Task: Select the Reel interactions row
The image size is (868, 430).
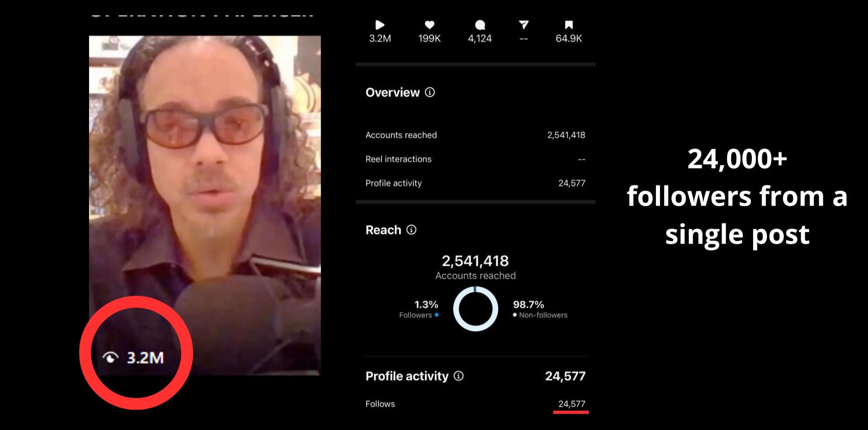Action: click(475, 159)
